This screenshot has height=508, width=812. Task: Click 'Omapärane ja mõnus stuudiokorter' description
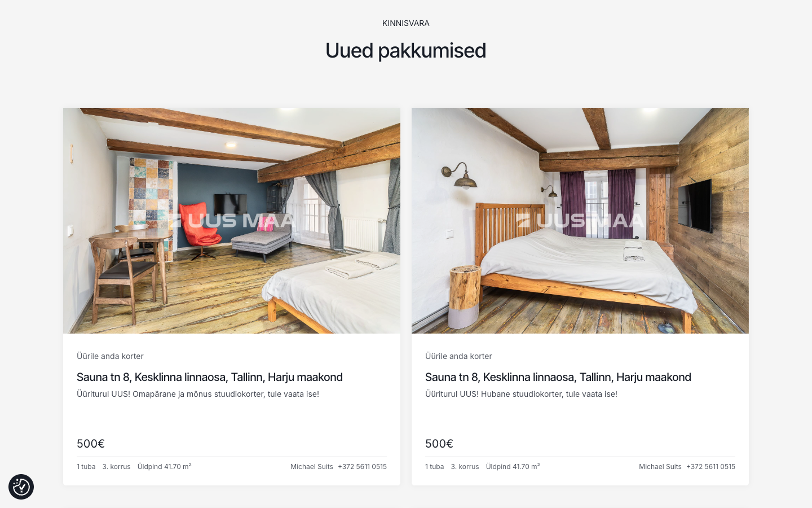[x=198, y=394]
